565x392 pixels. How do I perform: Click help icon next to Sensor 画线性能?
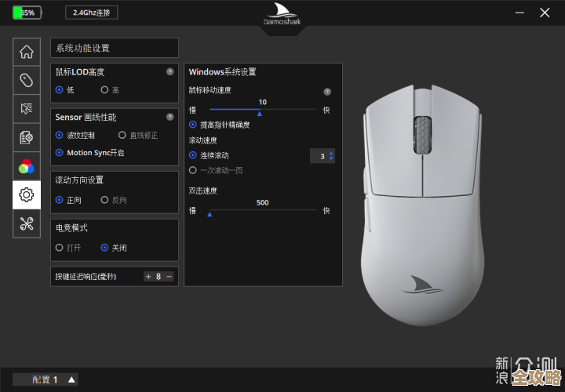point(169,117)
